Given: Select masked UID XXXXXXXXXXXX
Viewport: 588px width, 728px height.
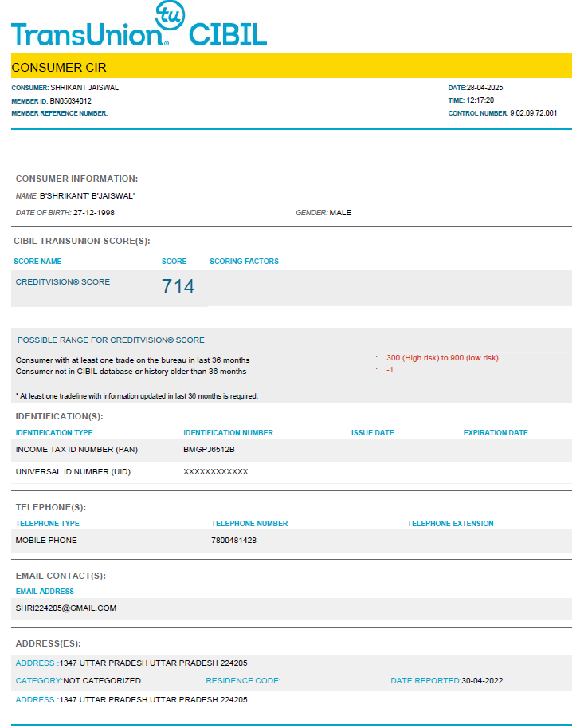Looking at the screenshot, I should coord(216,472).
